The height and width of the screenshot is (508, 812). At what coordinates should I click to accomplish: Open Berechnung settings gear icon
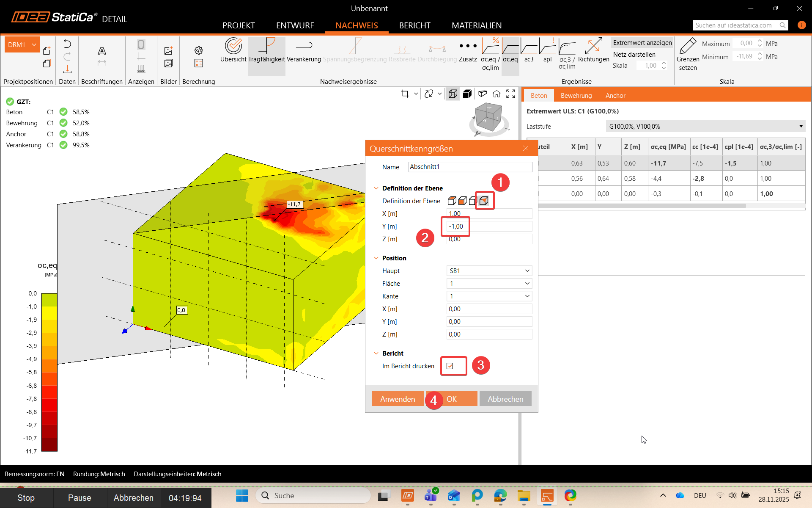click(199, 50)
